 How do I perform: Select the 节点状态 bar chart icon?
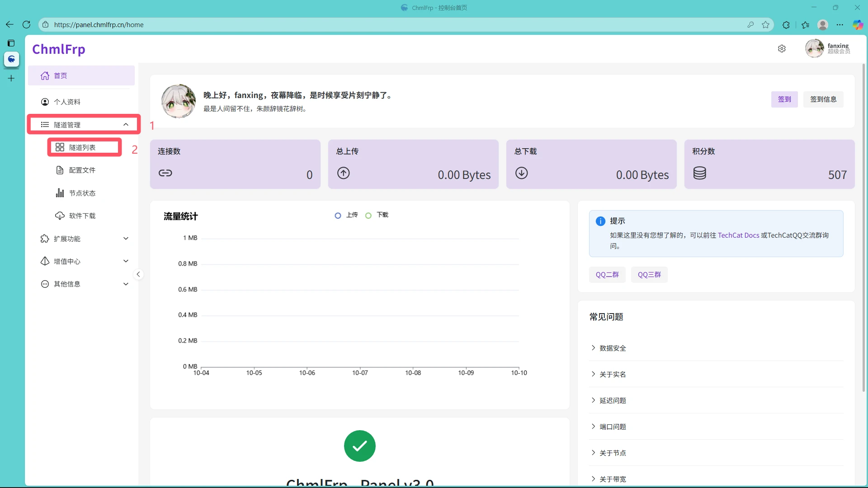[60, 193]
